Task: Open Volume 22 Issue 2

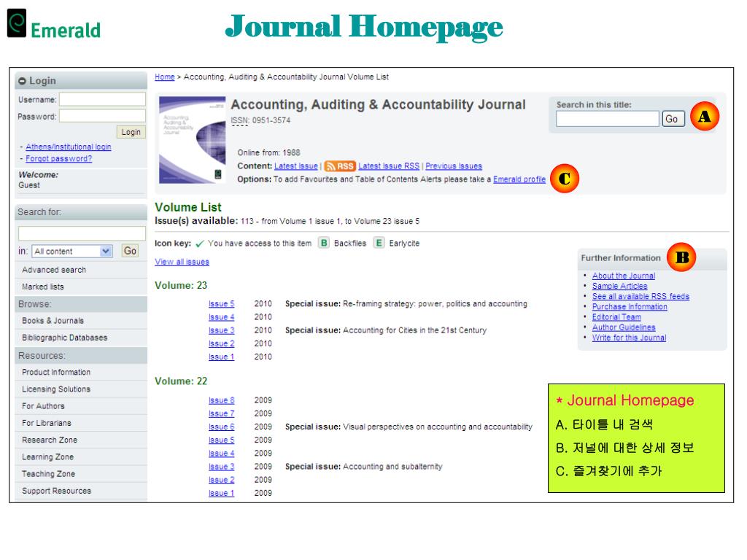Action: (222, 480)
